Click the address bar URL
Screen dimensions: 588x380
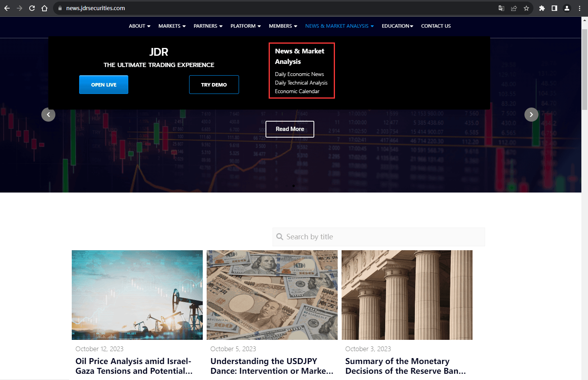(96, 8)
